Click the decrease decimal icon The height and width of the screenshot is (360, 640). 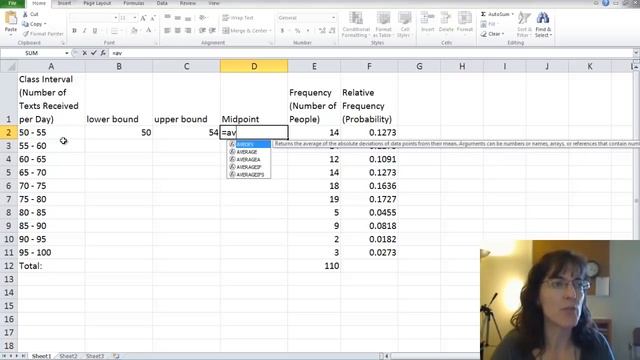click(x=332, y=31)
